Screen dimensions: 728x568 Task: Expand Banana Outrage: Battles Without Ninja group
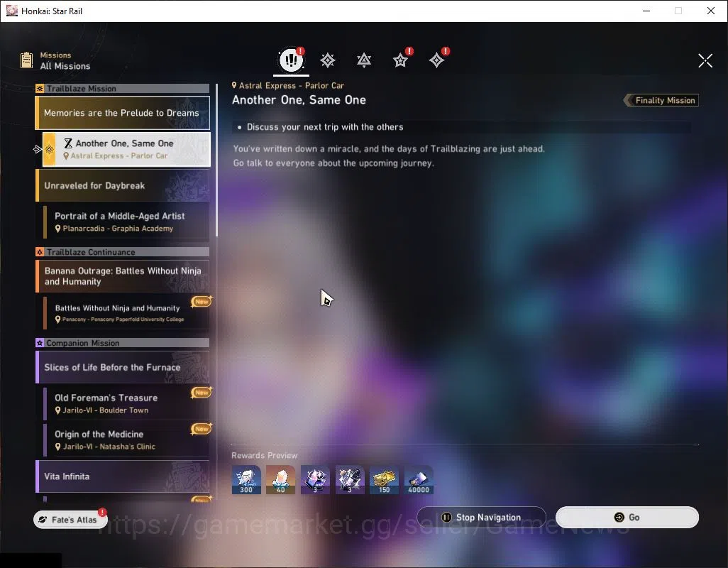[123, 276]
